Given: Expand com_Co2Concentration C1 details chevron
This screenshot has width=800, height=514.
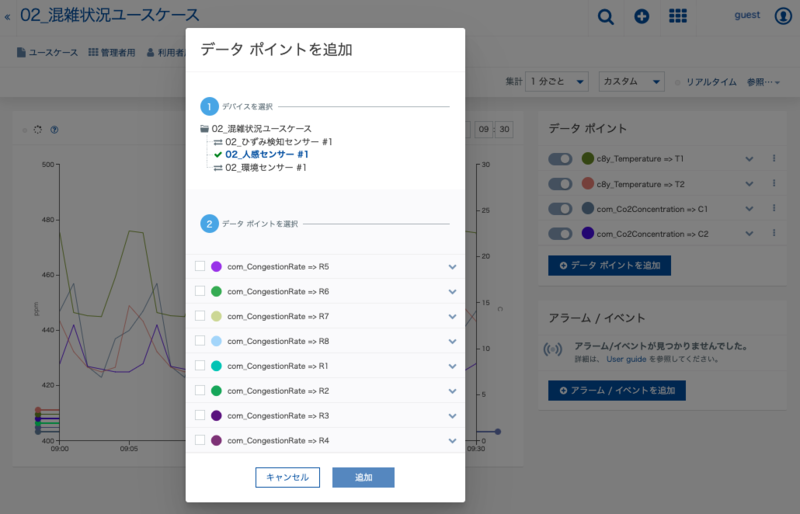Looking at the screenshot, I should 749,209.
